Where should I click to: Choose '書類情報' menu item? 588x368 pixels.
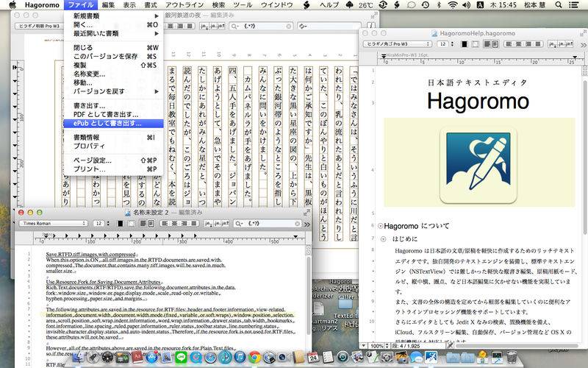[113, 138]
